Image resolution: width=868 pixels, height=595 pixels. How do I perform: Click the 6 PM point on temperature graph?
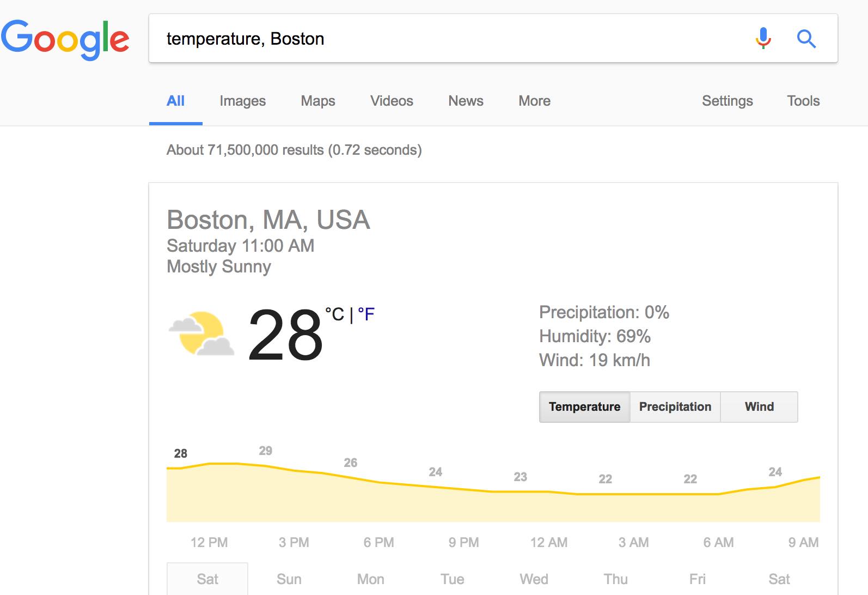point(379,482)
